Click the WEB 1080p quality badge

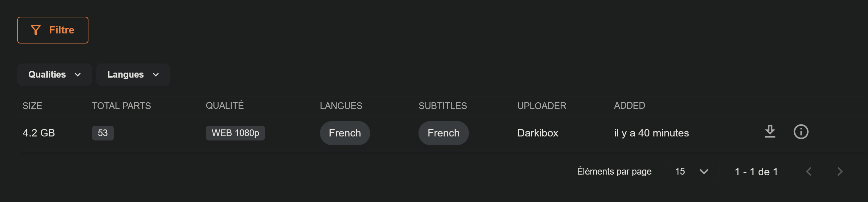[x=235, y=133]
